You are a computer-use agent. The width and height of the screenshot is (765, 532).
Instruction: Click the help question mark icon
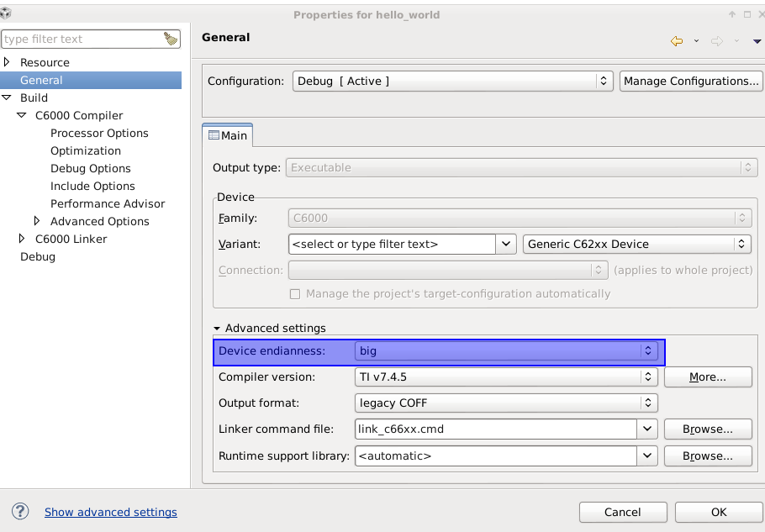20,511
